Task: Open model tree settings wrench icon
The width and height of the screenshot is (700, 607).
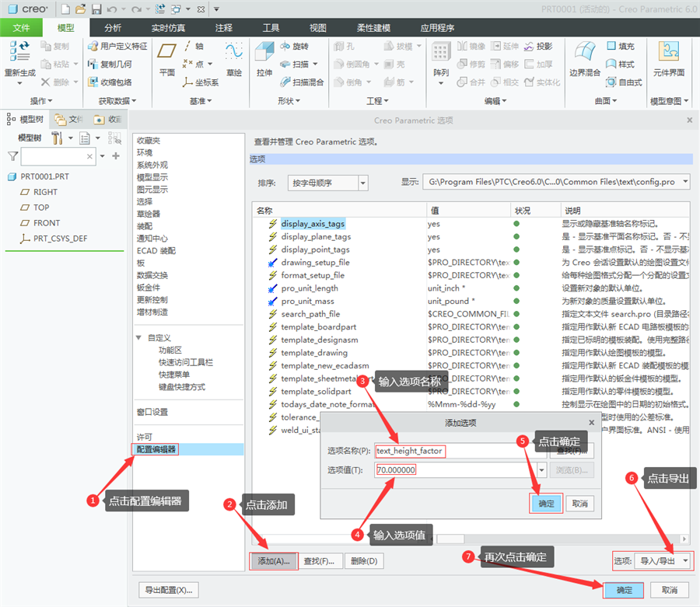Action: pos(57,138)
